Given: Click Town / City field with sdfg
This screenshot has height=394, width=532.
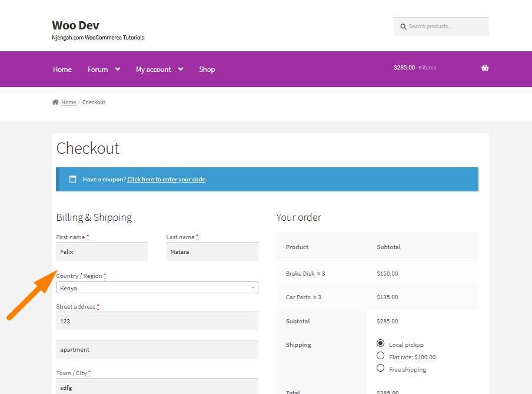Looking at the screenshot, I should pos(157,386).
